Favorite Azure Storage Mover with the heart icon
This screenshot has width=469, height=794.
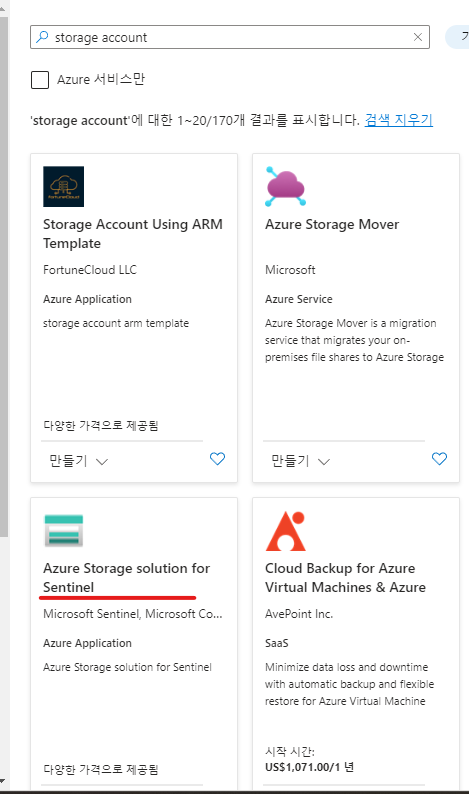click(x=439, y=459)
